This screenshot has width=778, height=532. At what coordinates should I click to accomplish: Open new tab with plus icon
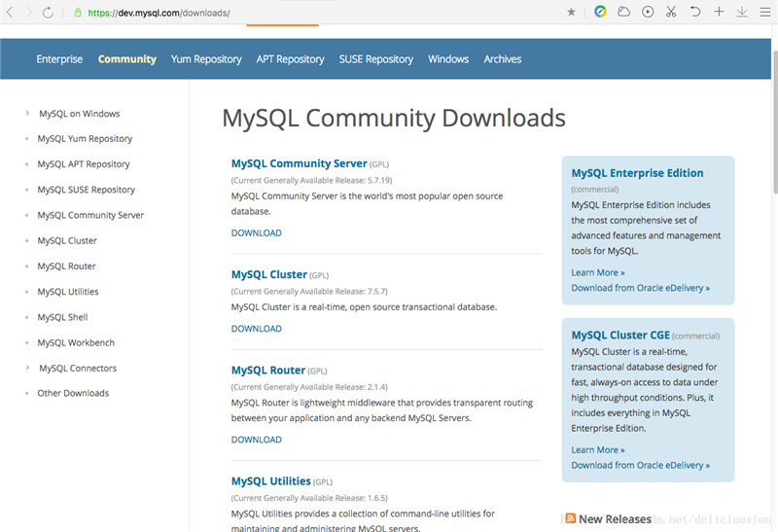719,12
